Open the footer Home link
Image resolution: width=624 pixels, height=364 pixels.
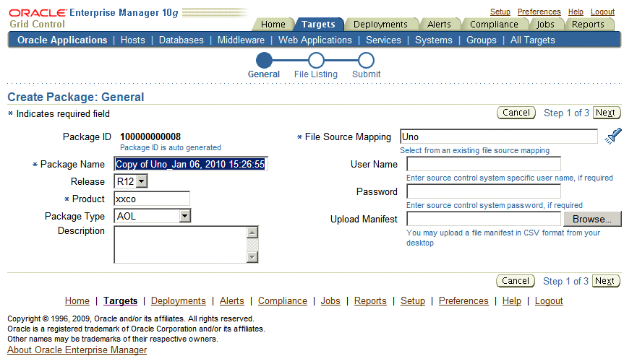(x=77, y=301)
